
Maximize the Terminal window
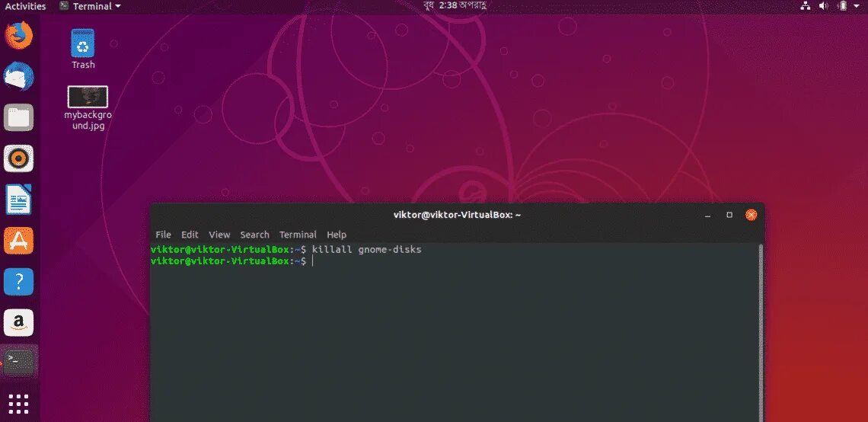[x=729, y=215]
